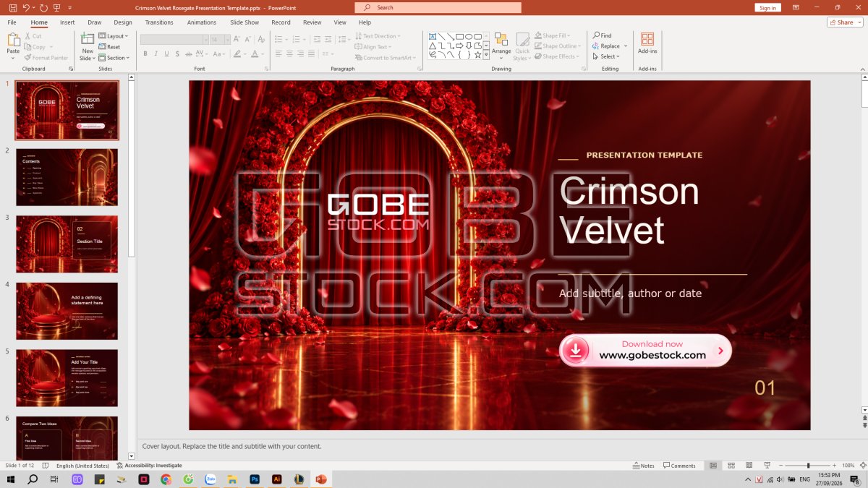
Task: Choose the triangle shape in gallery
Action: 432,46
